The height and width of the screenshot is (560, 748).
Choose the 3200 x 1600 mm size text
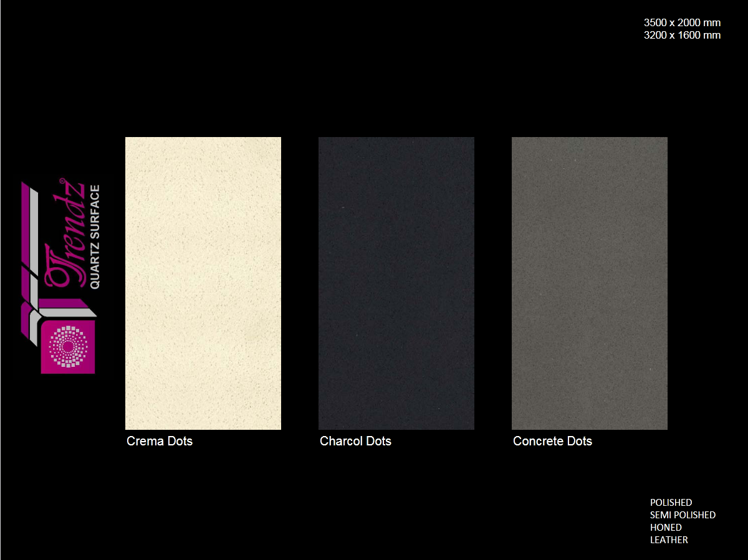tap(682, 36)
